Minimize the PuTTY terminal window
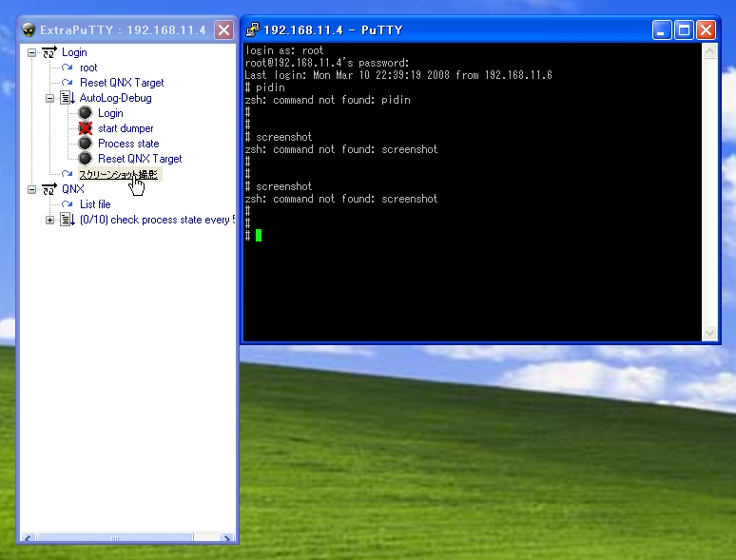This screenshot has width=736, height=560. 662,30
